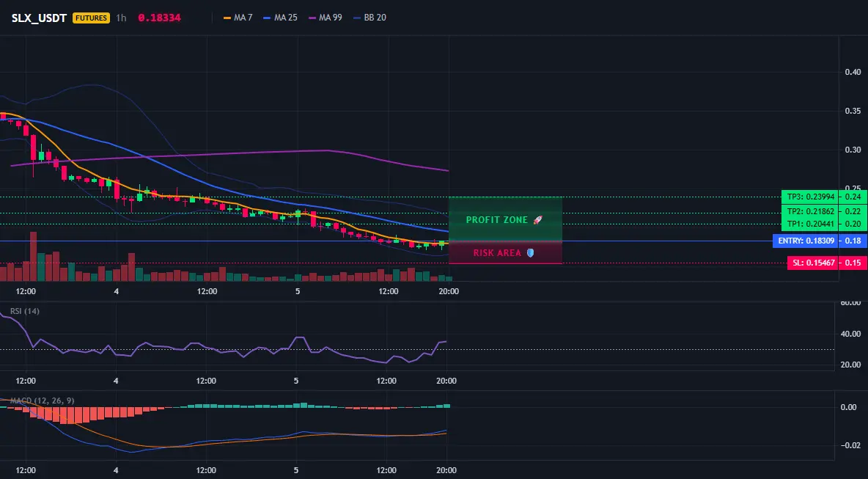Click the green 0.24 axis price tag
Viewport: 868px width, 479px height.
coord(853,197)
